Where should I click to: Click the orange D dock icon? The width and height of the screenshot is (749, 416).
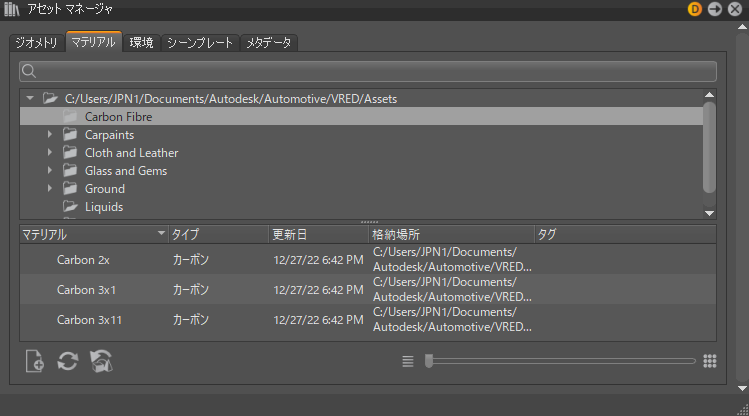click(694, 9)
